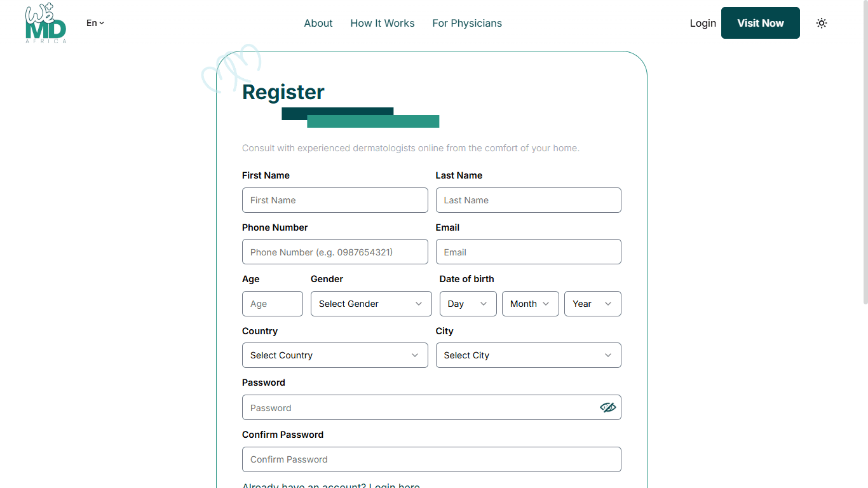Open the How It Works menu item
Screen dimensions: 868x488
pyautogui.click(x=383, y=24)
